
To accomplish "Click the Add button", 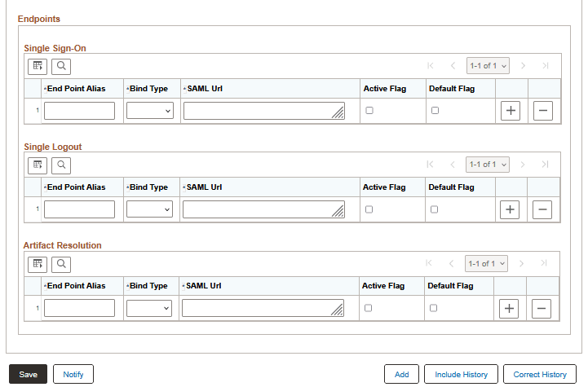I will [x=401, y=374].
